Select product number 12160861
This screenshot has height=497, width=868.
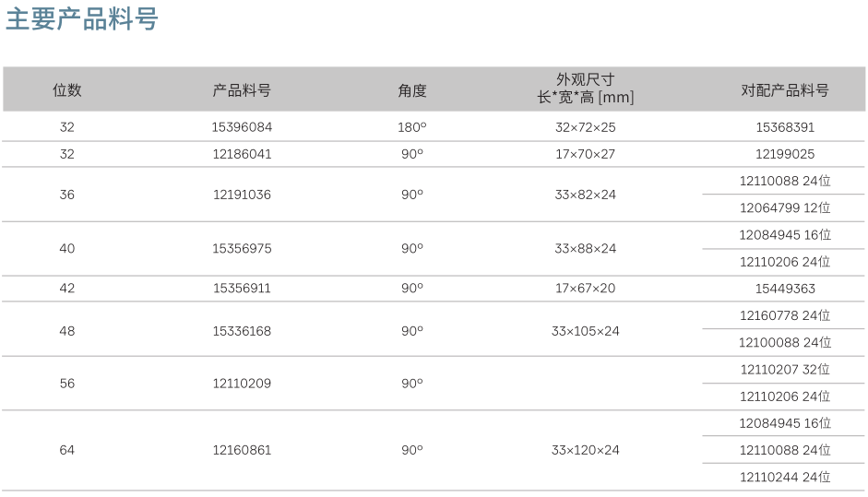tap(242, 450)
